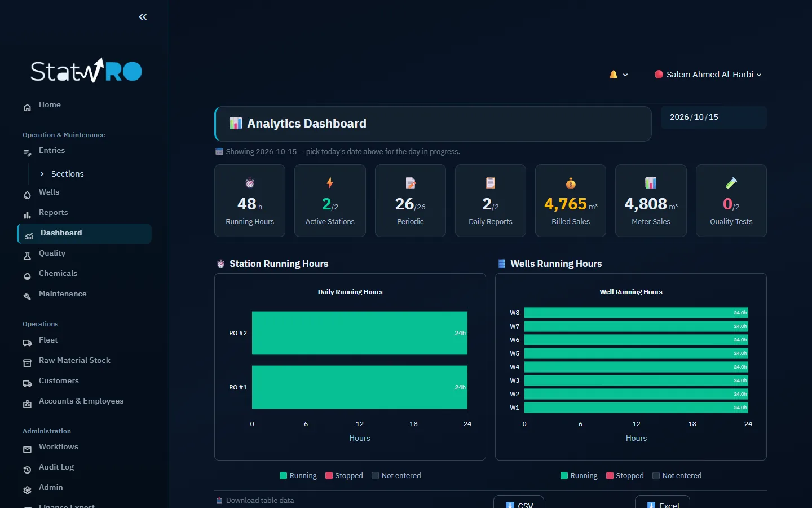Toggle Stopped legend in Station Running Hours
Viewport: 812px width, 508px height.
point(344,476)
